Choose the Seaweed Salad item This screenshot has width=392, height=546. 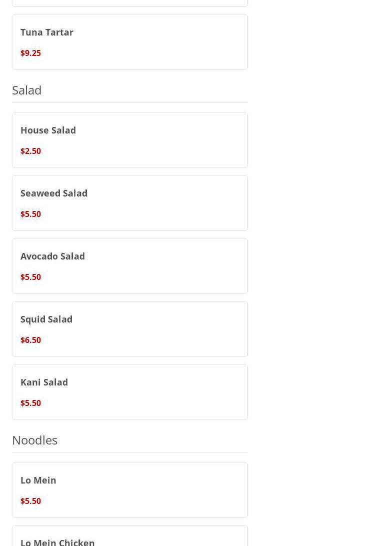pos(54,193)
